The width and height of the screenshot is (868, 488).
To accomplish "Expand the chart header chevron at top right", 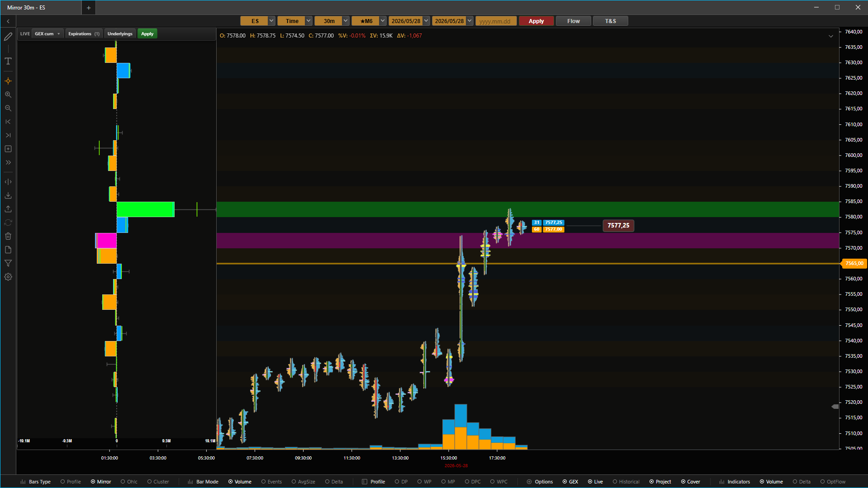I will [831, 36].
